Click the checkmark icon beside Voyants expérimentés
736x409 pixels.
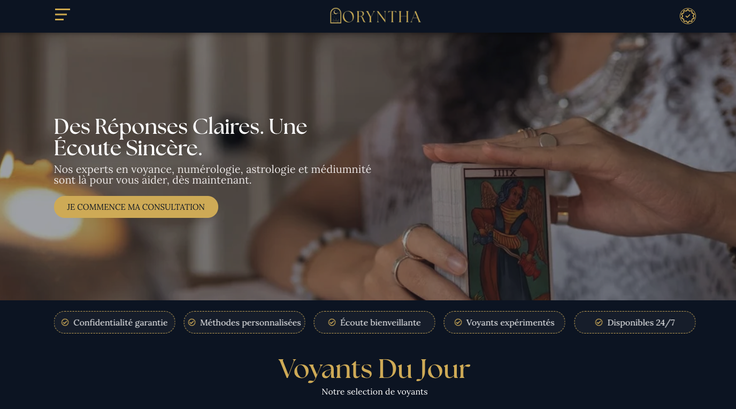click(458, 323)
